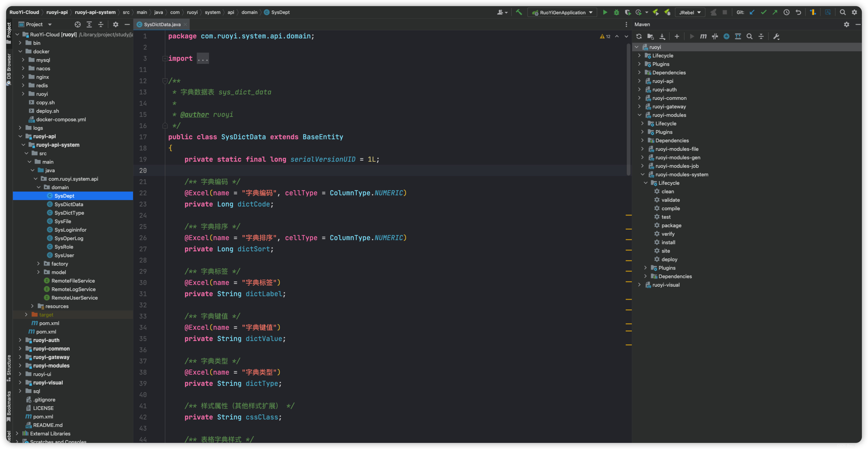The height and width of the screenshot is (449, 868).
Task: Switch to the SysDictData.java editor tab
Action: (x=162, y=24)
